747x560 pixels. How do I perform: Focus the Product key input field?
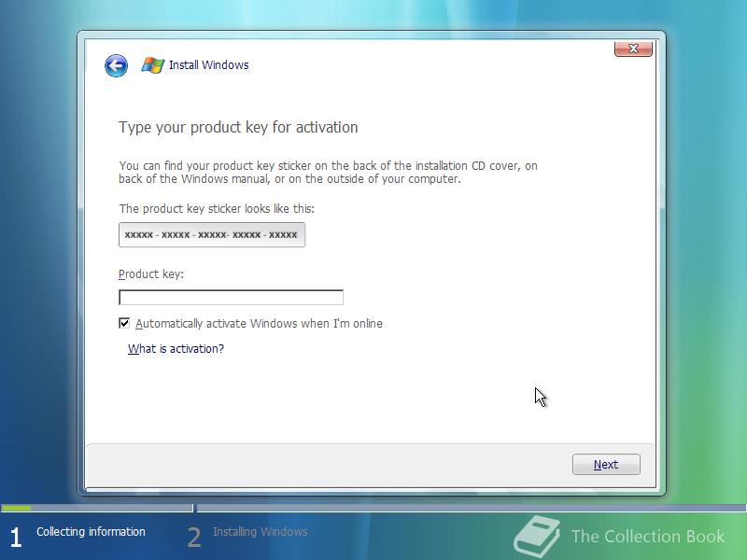click(231, 298)
